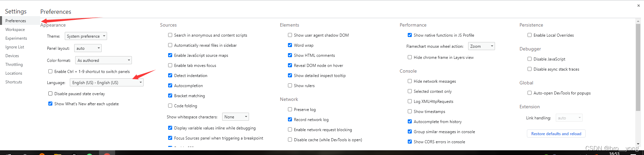This screenshot has height=155, width=644.
Task: Open Flamechart mouse wheel action dropdown
Action: (481, 46)
